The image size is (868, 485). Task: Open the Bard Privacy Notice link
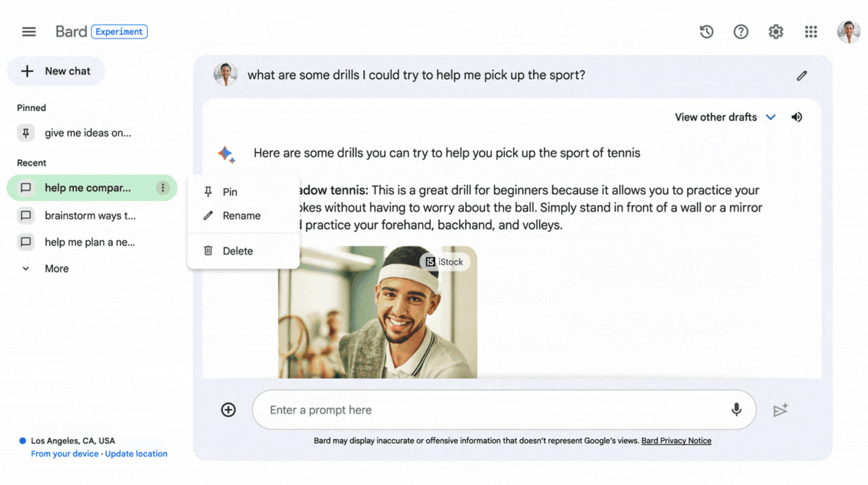coord(676,441)
